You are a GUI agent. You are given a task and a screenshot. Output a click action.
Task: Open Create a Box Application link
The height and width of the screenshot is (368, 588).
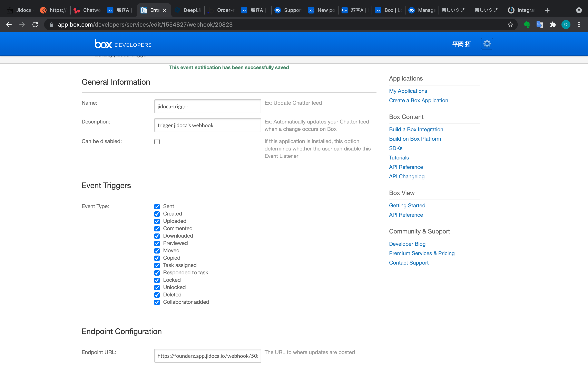[418, 100]
